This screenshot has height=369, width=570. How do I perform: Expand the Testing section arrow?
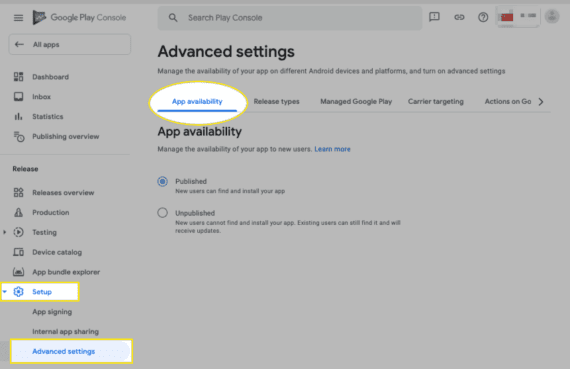pos(5,232)
